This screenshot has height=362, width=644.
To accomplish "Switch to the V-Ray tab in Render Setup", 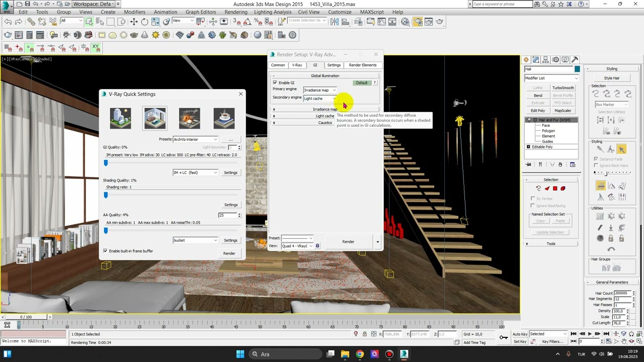I will (x=297, y=65).
